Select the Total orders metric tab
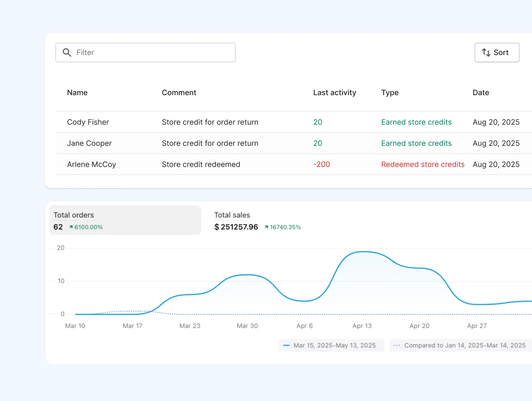The width and height of the screenshot is (532, 401). click(125, 220)
